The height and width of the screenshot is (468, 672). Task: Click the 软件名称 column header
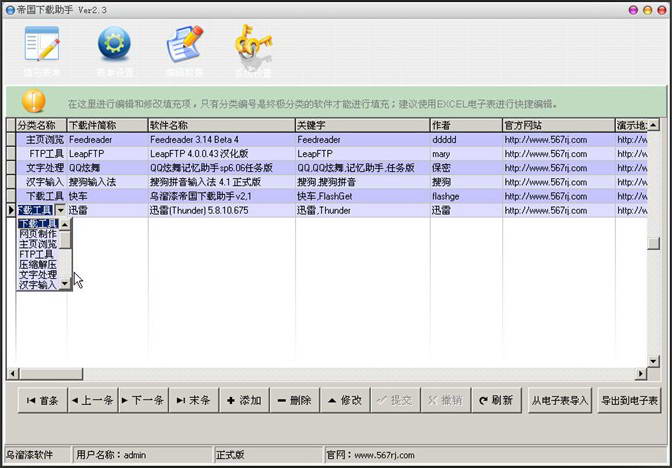[222, 125]
